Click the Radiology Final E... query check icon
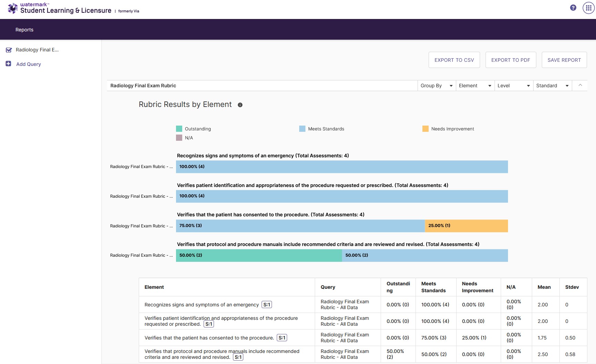This screenshot has width=596, height=364. point(9,50)
